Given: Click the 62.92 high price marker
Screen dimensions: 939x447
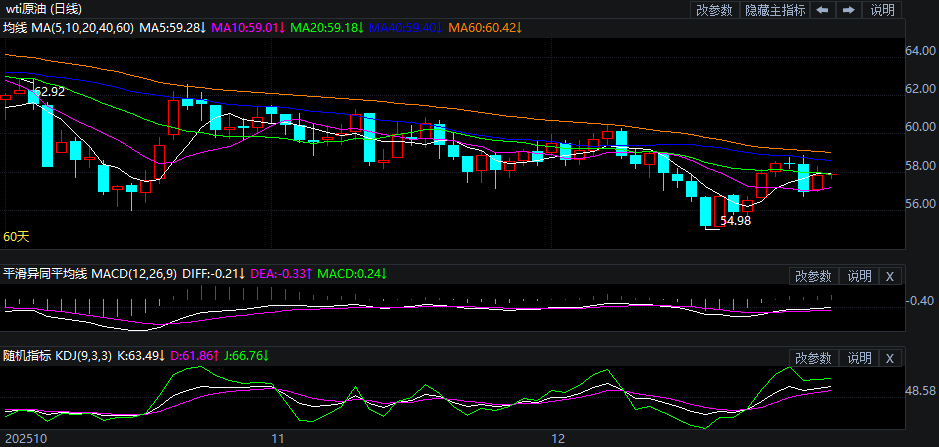Looking at the screenshot, I should [49, 92].
